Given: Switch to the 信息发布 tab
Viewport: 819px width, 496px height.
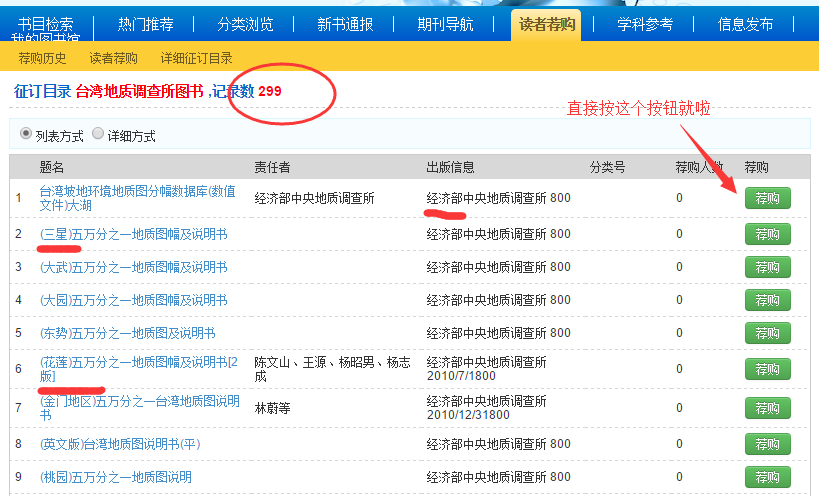Looking at the screenshot, I should click(x=745, y=25).
